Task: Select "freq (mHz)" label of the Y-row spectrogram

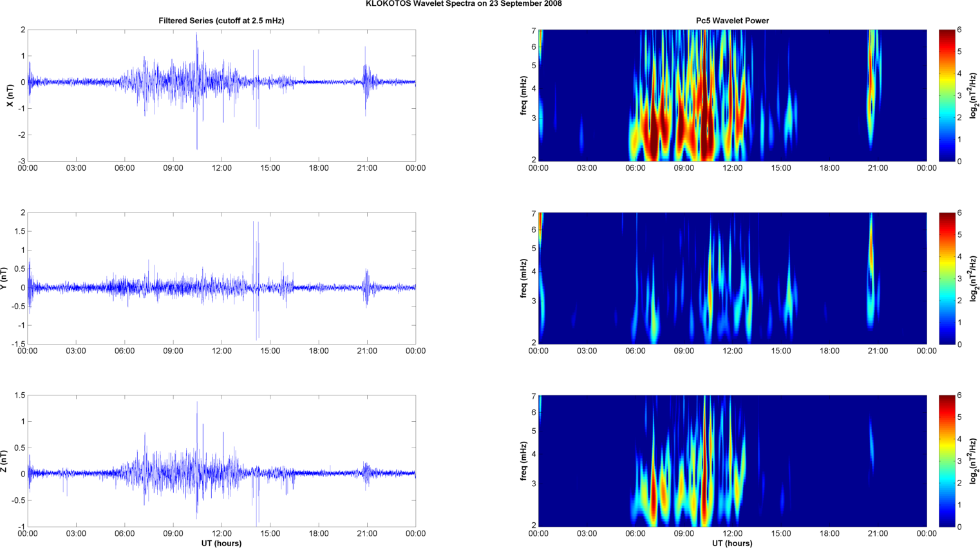Action: click(524, 278)
